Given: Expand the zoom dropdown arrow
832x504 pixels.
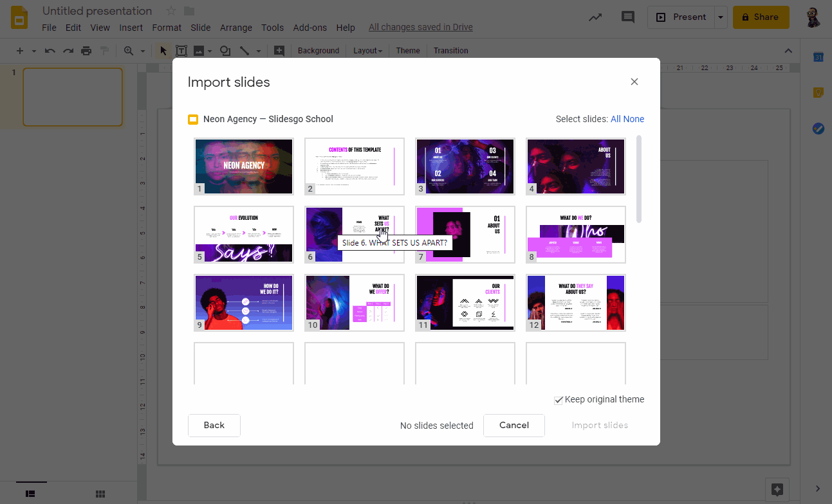Looking at the screenshot, I should (x=142, y=51).
